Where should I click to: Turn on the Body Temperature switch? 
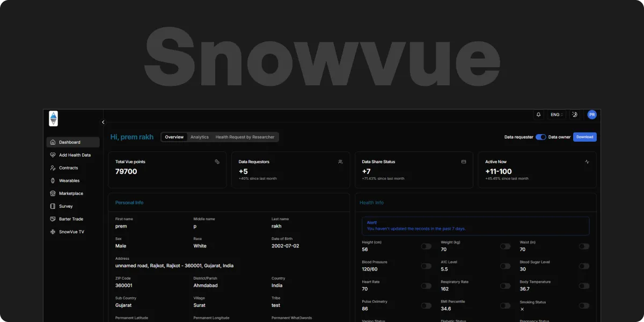pos(584,286)
